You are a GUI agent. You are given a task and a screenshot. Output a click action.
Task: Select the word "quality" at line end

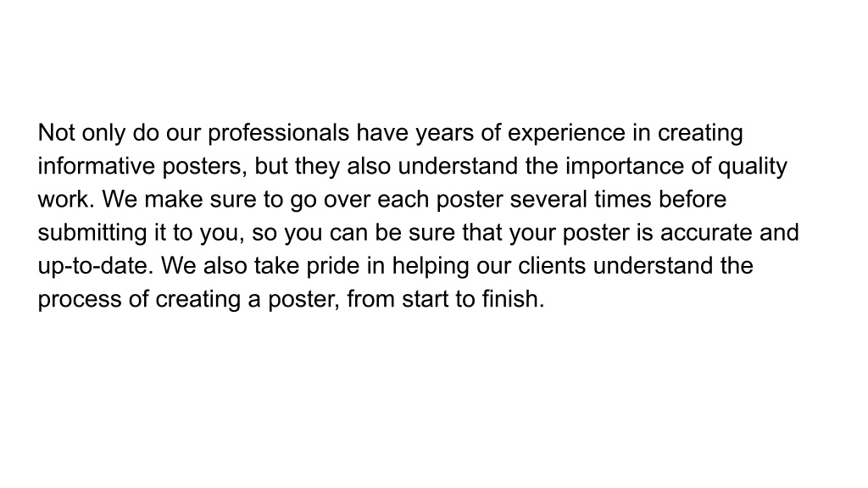[753, 167]
